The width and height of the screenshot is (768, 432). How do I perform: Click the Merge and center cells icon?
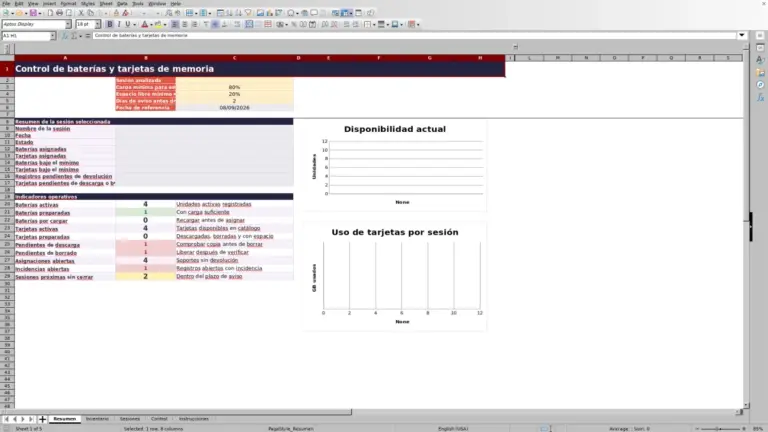point(249,24)
